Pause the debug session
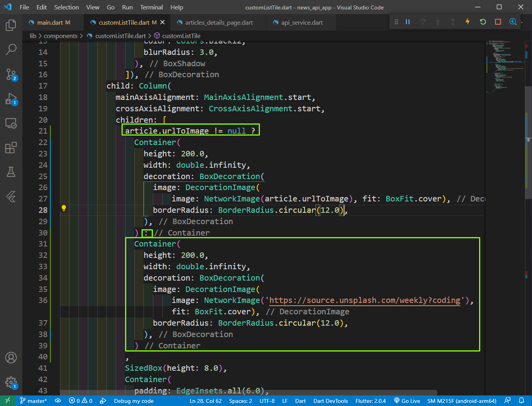Image resolution: width=532 pixels, height=406 pixels. click(408, 22)
